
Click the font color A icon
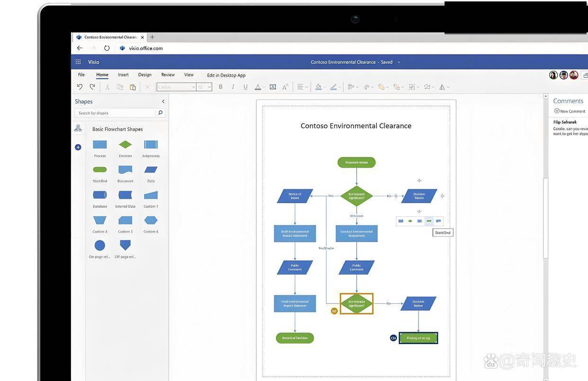(x=258, y=87)
